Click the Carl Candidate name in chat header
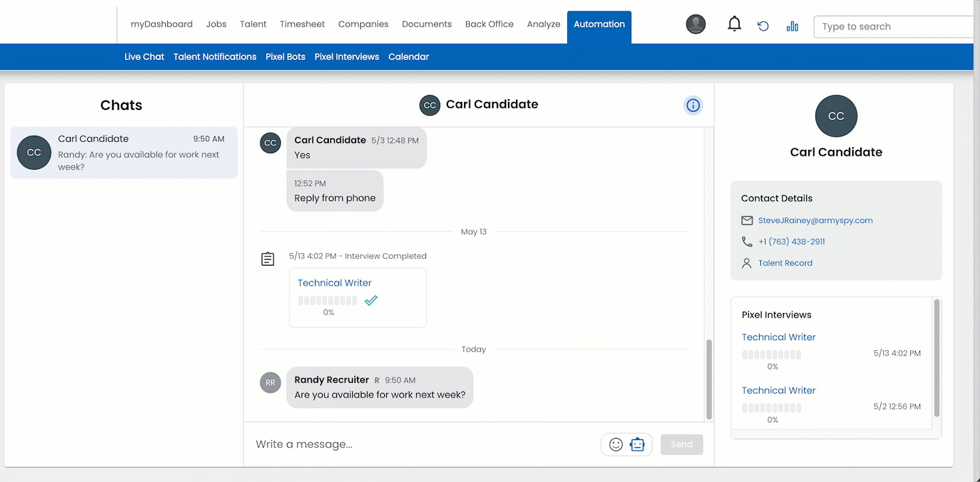Screen dimensions: 980x482 click(492, 105)
